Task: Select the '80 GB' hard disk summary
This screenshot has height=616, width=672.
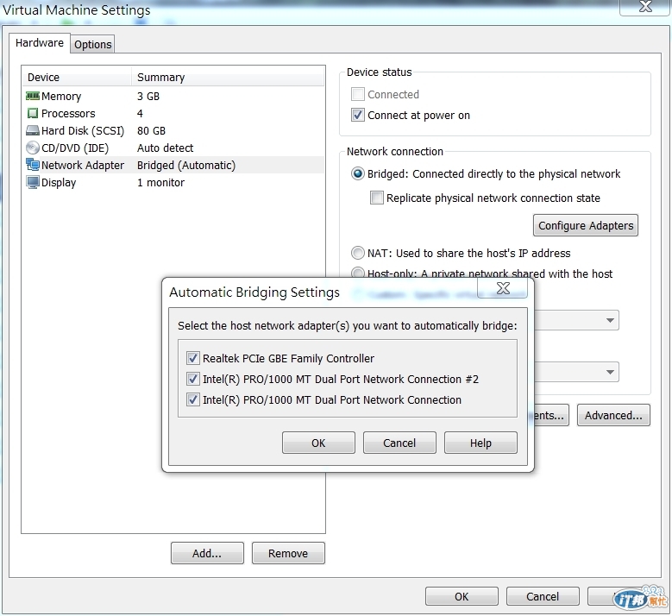Action: pyautogui.click(x=151, y=130)
